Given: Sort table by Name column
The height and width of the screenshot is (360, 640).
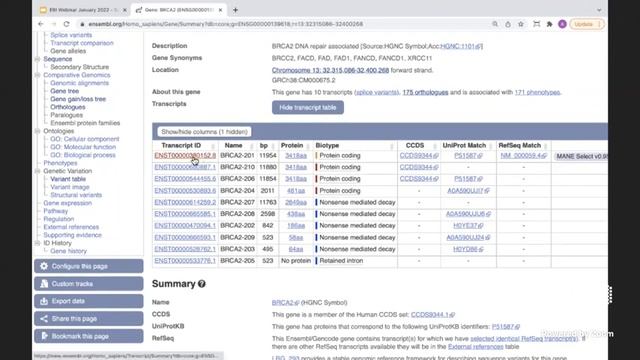Looking at the screenshot, I should 238,145.
